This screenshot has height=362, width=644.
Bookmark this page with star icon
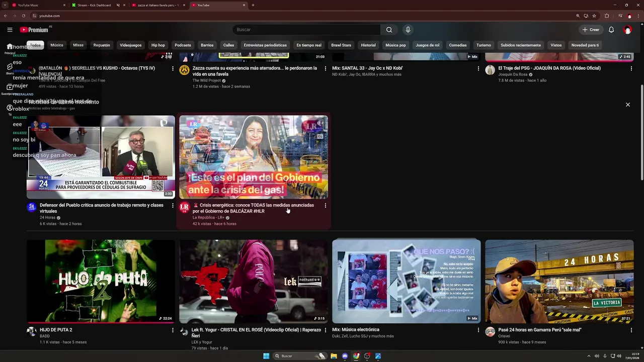(x=594, y=16)
